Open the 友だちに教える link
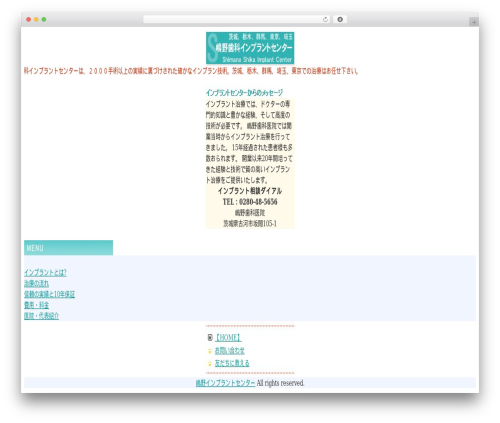The height and width of the screenshot is (423, 500). click(232, 363)
